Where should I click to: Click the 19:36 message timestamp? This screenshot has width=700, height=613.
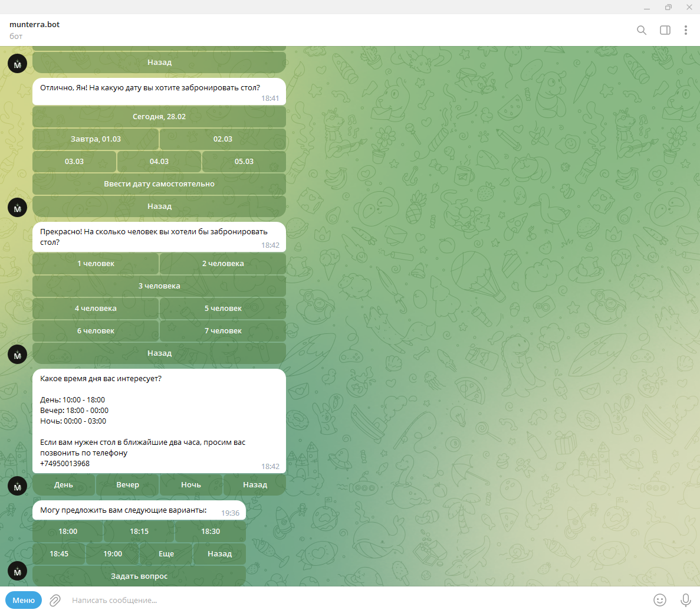pyautogui.click(x=231, y=513)
